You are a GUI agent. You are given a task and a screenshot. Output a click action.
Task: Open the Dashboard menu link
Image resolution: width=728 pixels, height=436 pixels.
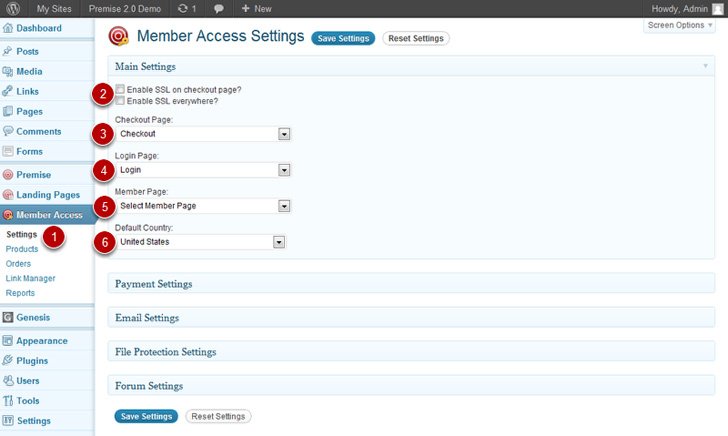click(39, 28)
